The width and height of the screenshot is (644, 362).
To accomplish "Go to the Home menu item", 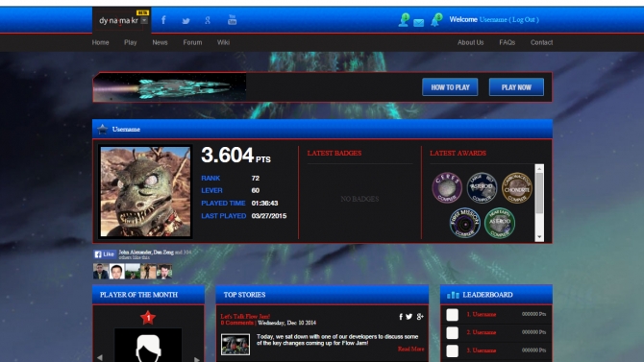I will (100, 42).
